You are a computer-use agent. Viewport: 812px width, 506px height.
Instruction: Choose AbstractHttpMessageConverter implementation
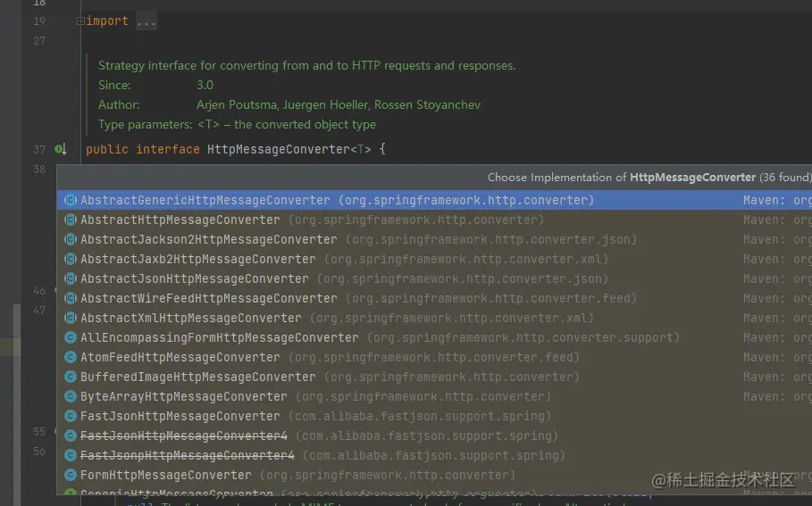434,220
